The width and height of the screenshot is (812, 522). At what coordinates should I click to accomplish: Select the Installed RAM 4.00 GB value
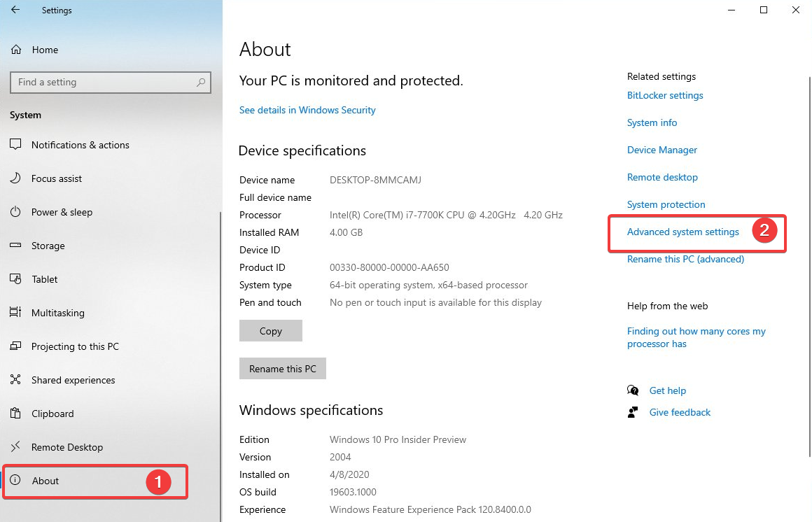coord(346,232)
